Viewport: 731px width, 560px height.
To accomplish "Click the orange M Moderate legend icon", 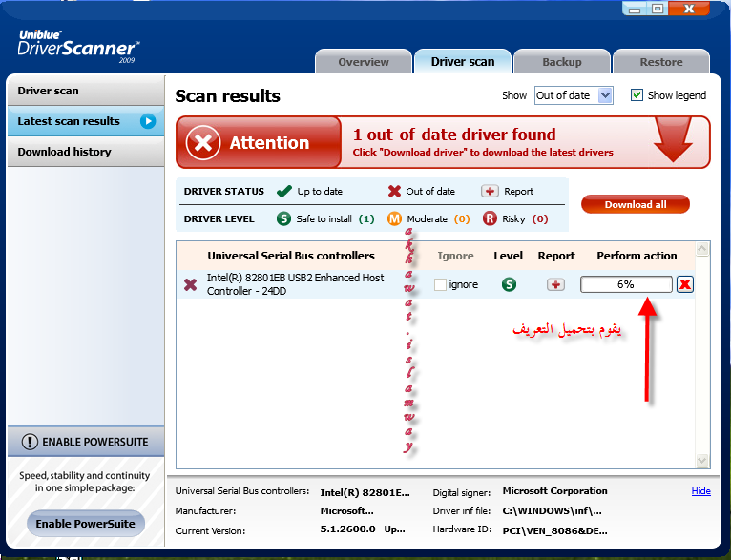I will pyautogui.click(x=394, y=218).
